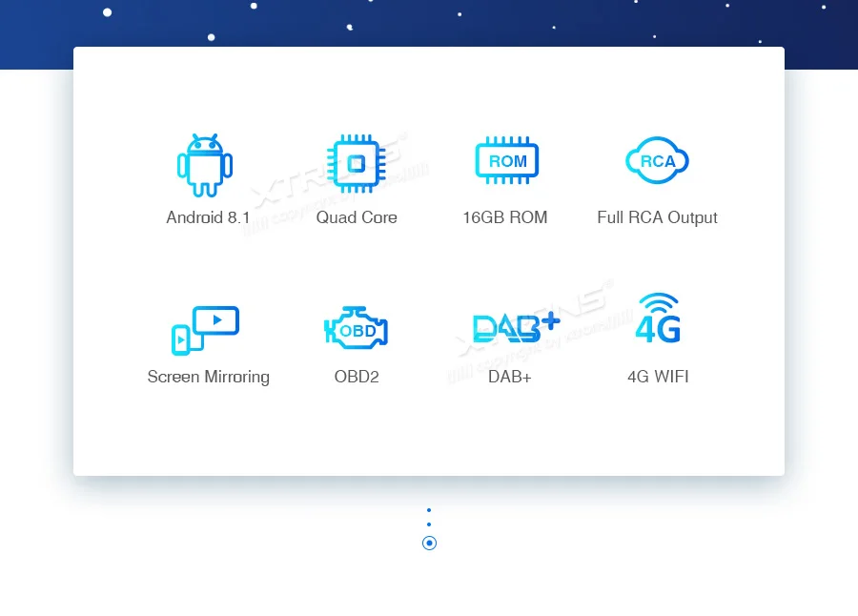Click the DAB+ logo icon
Viewport: 858px width, 616px height.
[516, 327]
